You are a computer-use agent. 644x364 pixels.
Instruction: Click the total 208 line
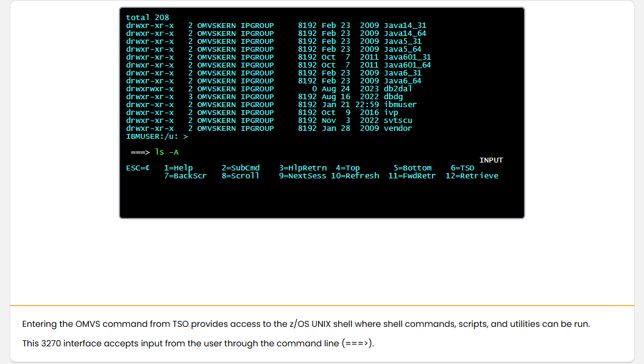coord(147,18)
